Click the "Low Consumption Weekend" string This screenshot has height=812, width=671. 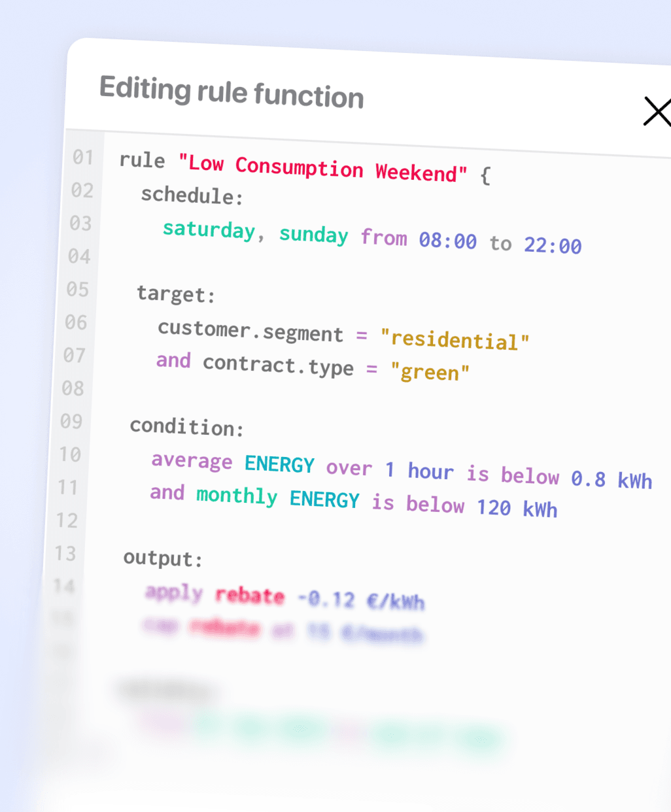tap(323, 168)
